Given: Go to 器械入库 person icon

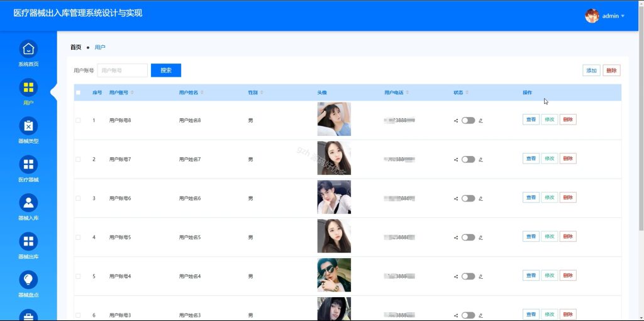Looking at the screenshot, I should pyautogui.click(x=28, y=203).
